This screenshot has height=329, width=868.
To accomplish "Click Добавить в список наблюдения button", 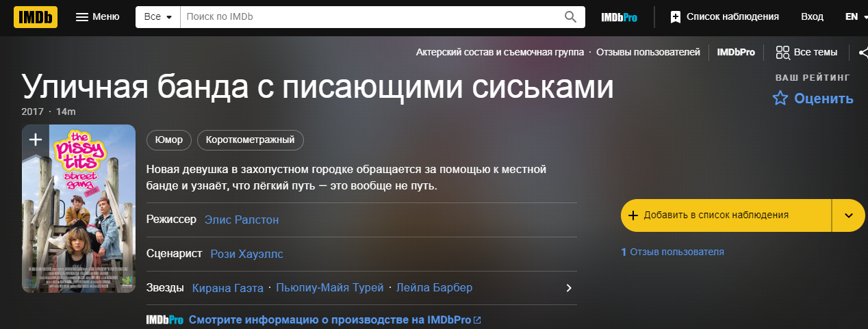I will pyautogui.click(x=726, y=215).
